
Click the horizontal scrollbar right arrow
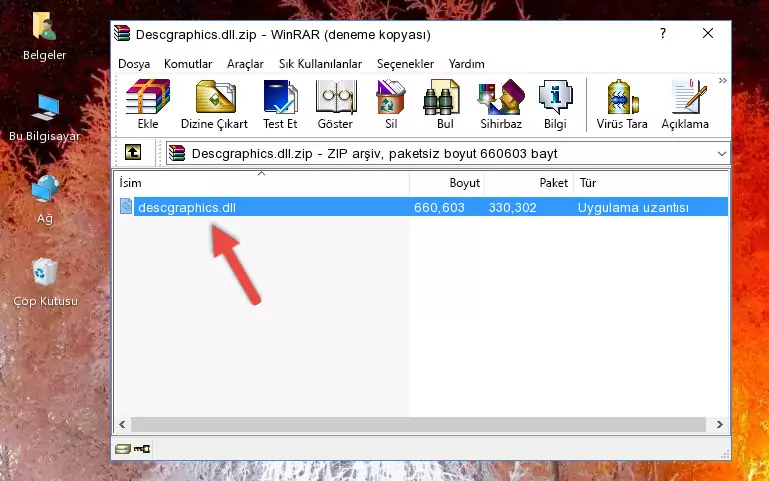click(719, 424)
